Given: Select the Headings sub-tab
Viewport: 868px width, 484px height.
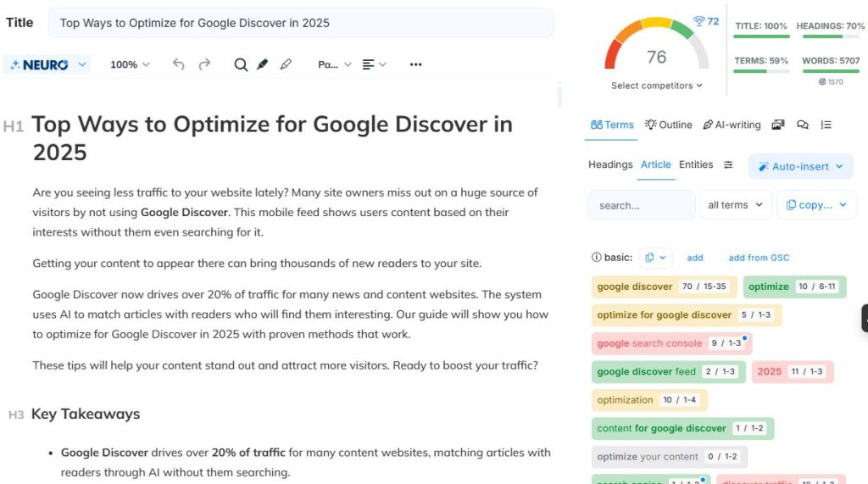Looking at the screenshot, I should click(x=610, y=164).
